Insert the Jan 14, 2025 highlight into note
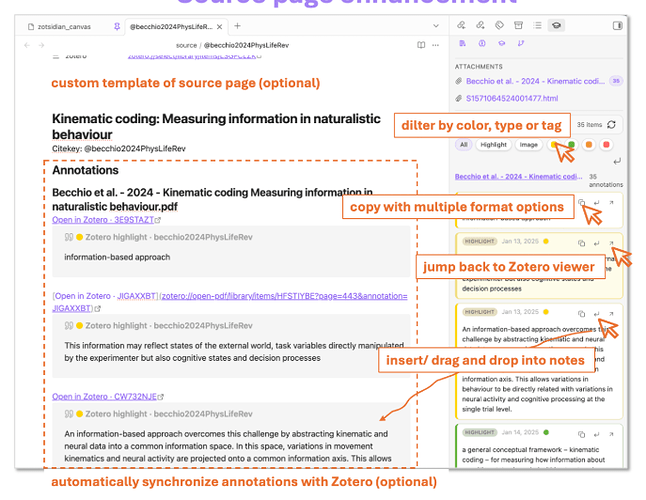Image resolution: width=646 pixels, height=500 pixels. [x=597, y=434]
